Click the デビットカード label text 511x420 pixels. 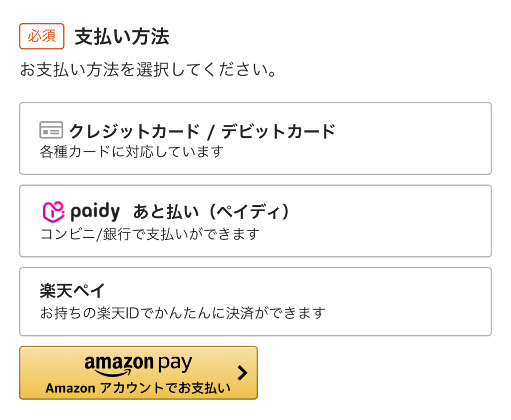(x=278, y=131)
